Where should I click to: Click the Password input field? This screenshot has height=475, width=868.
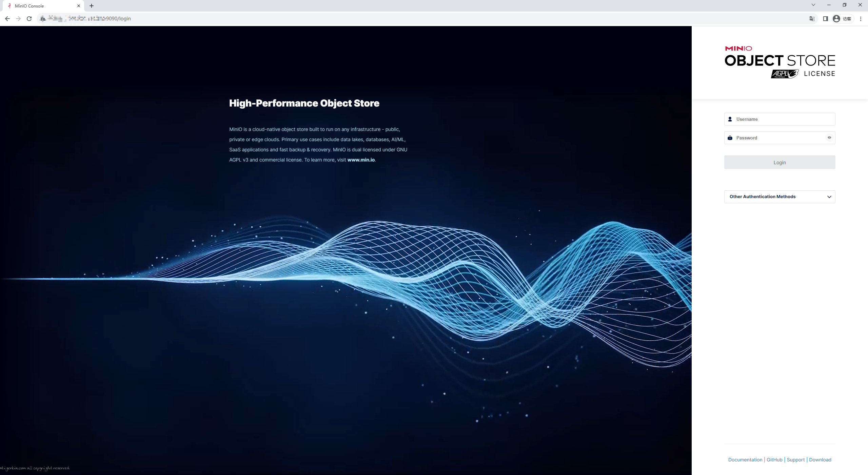pyautogui.click(x=780, y=138)
